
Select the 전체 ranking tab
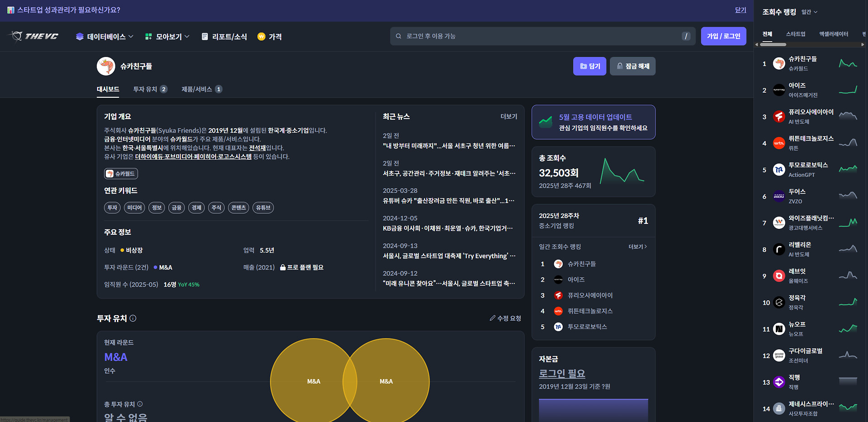coord(767,34)
